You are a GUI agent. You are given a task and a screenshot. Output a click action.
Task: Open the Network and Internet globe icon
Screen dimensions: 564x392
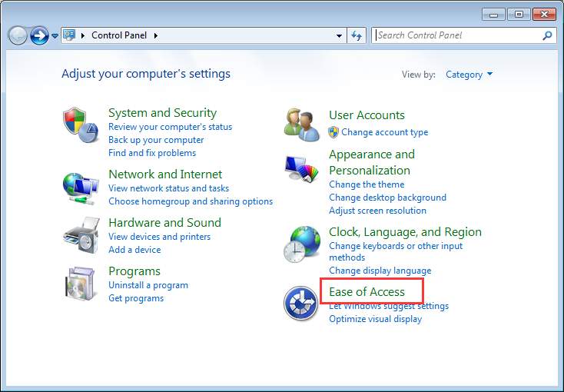click(81, 188)
